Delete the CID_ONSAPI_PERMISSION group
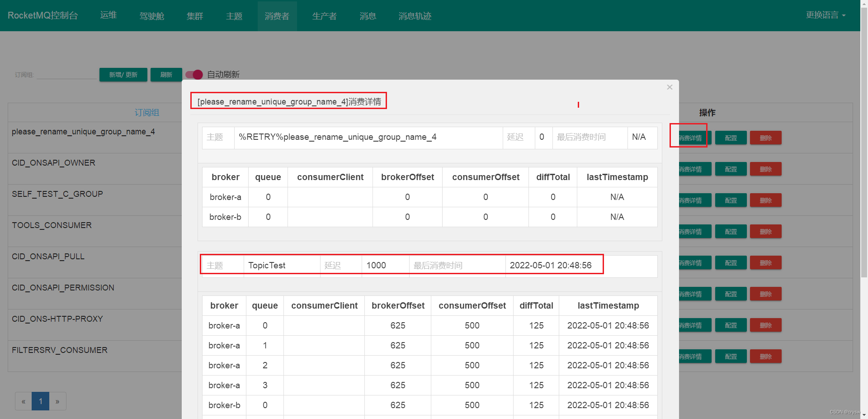Screen dimensions: 868x419 click(x=766, y=294)
